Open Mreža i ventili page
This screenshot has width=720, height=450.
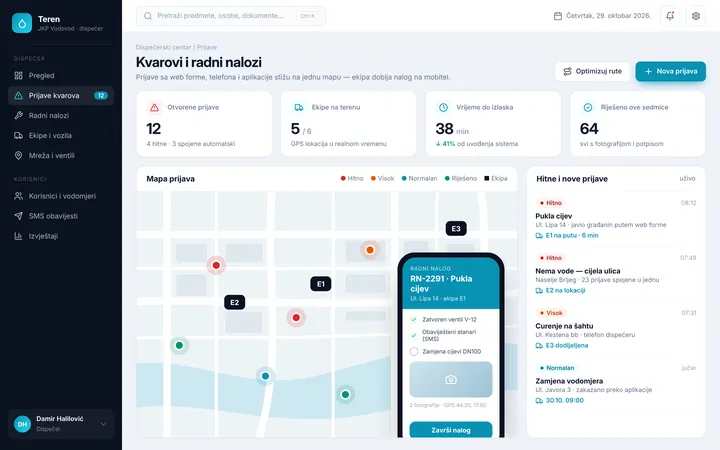tap(61, 156)
